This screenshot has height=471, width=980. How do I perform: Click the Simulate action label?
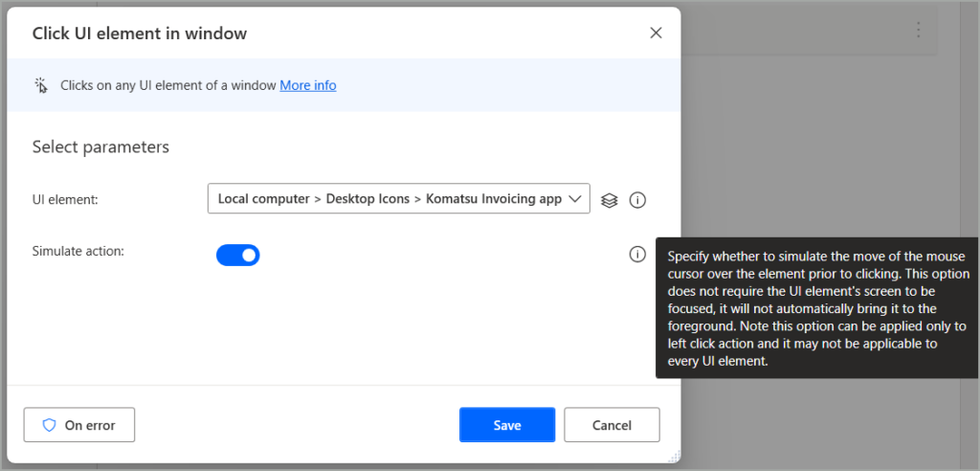(78, 251)
